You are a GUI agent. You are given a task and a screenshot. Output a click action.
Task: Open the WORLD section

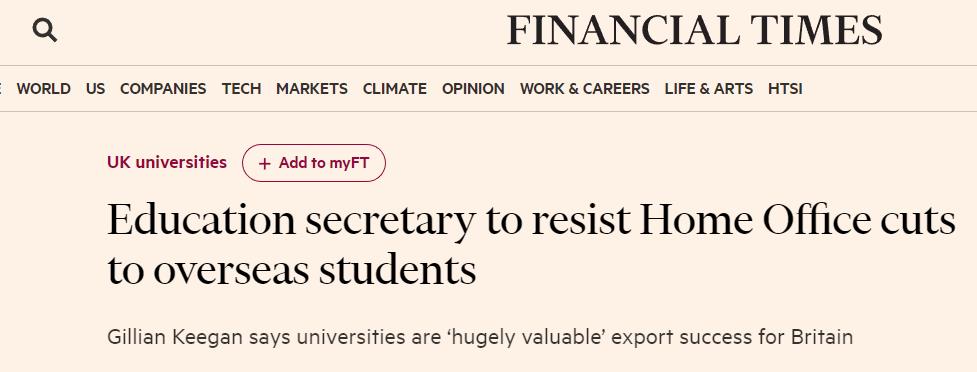coord(44,89)
